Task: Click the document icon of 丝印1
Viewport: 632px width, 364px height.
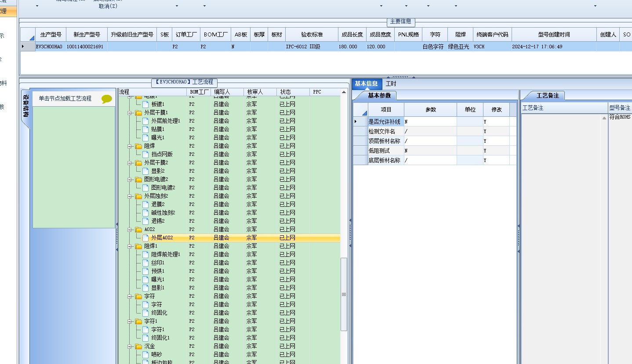Action: [145, 263]
